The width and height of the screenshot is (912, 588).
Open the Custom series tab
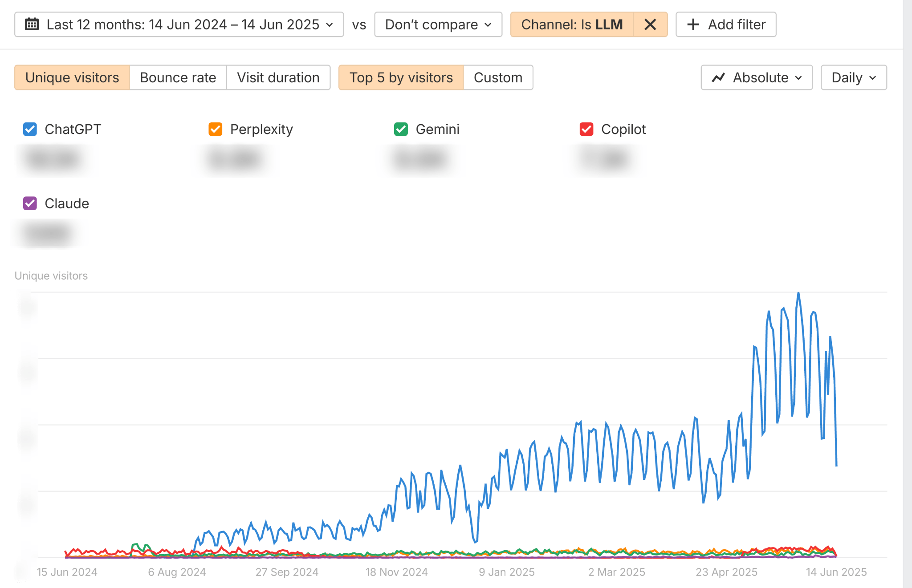(x=498, y=77)
